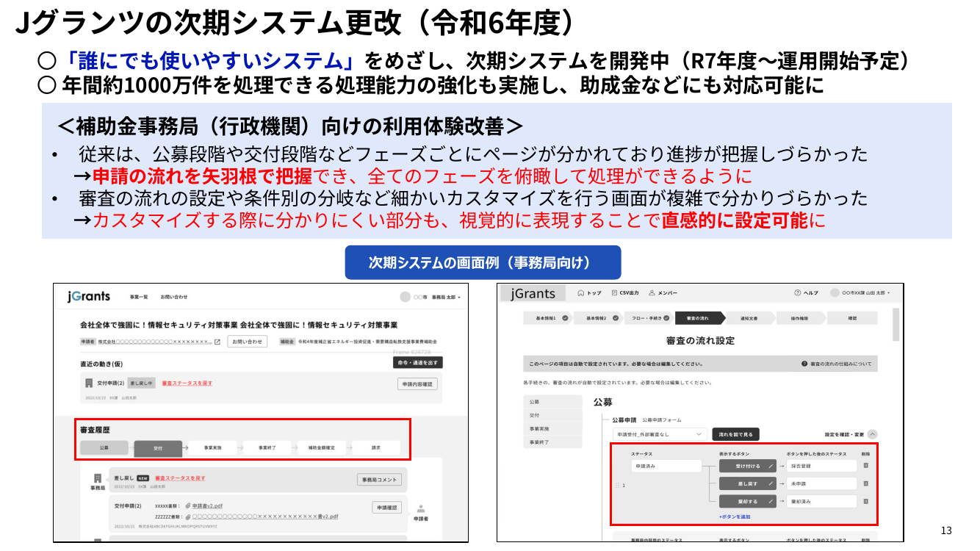980x551 pixels.
Task: Click 事務局コメント button
Action: pos(379,480)
